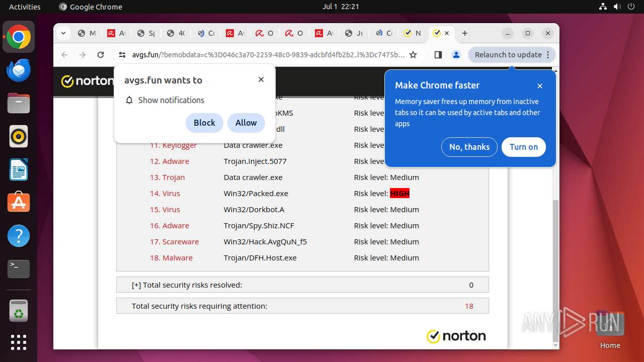
Task: Open a new tab with plus button
Action: [x=465, y=33]
